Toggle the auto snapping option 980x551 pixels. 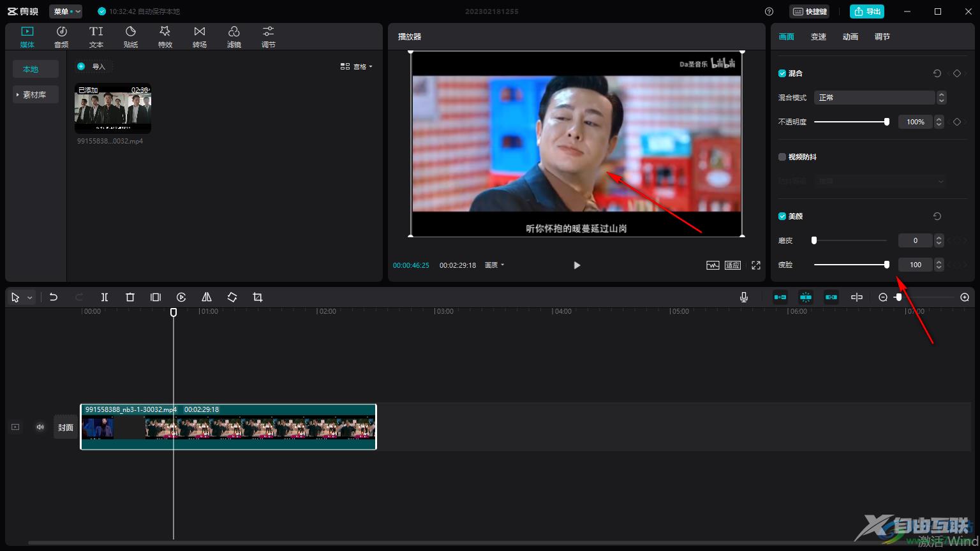pyautogui.click(x=806, y=297)
